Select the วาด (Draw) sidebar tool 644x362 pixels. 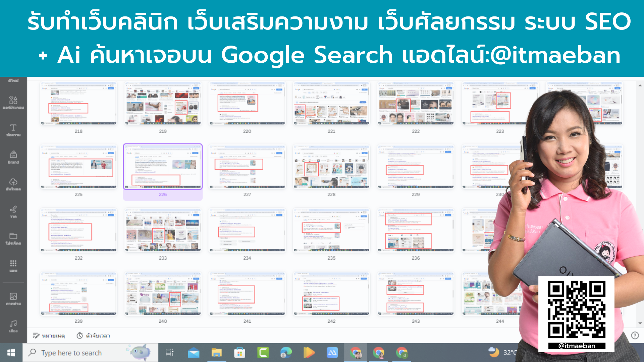coord(13,212)
